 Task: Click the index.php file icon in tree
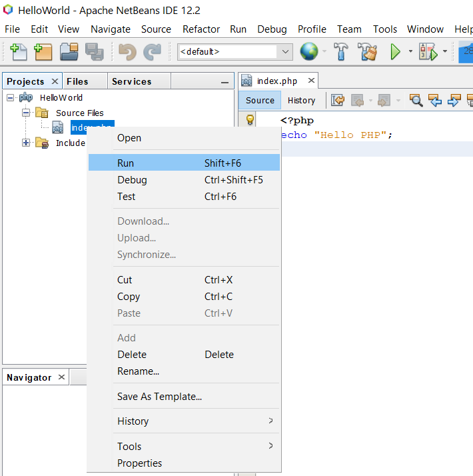58,127
